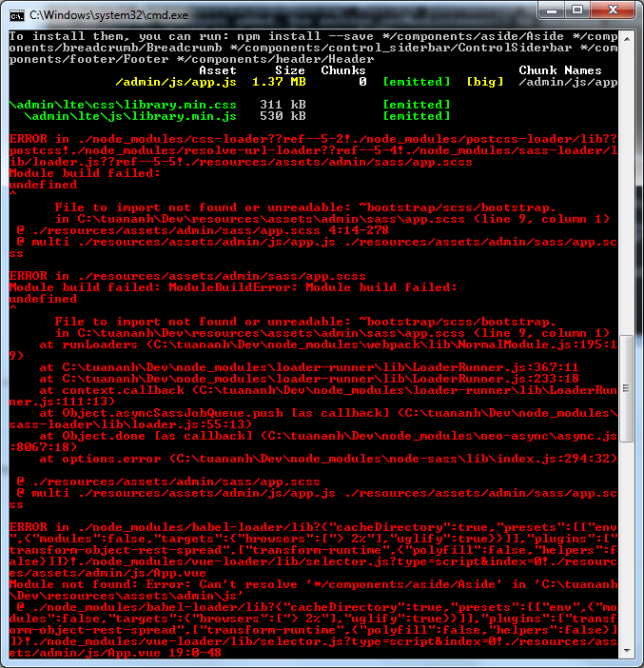Click 'at Object.done [as callback]' stack line
Viewport: 644px width, 668px height.
pyautogui.click(x=328, y=436)
